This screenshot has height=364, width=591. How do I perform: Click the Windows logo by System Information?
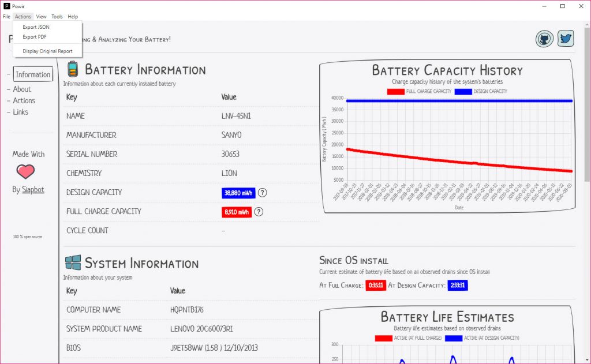(73, 262)
